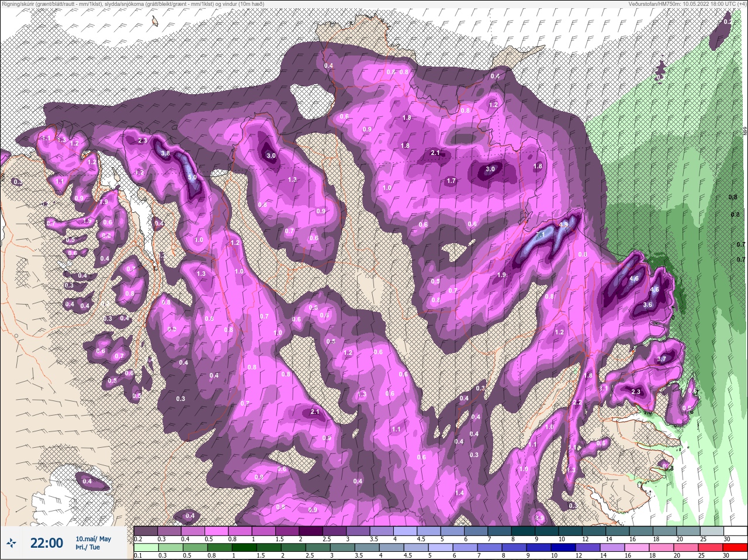This screenshot has height=560, width=748.
Task: Select the 0.2 swatch in upper purple legend row
Action: [146, 531]
